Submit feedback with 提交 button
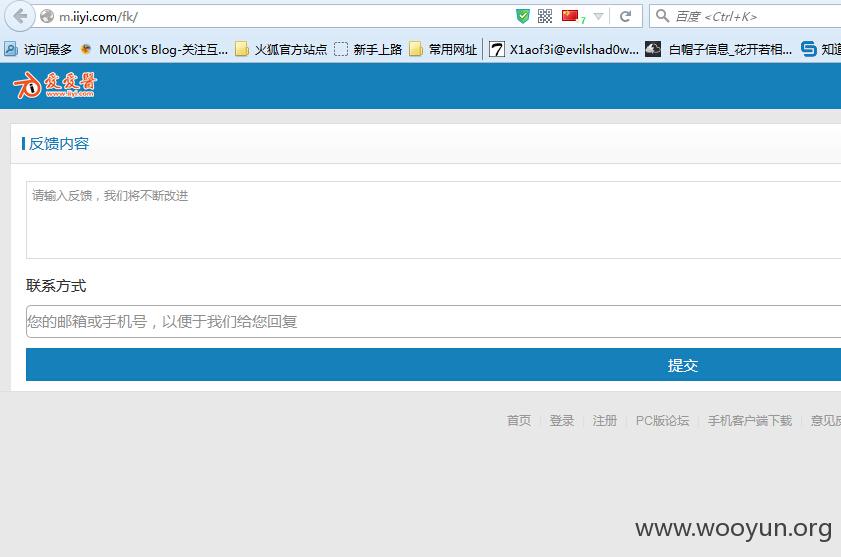 pyautogui.click(x=433, y=364)
